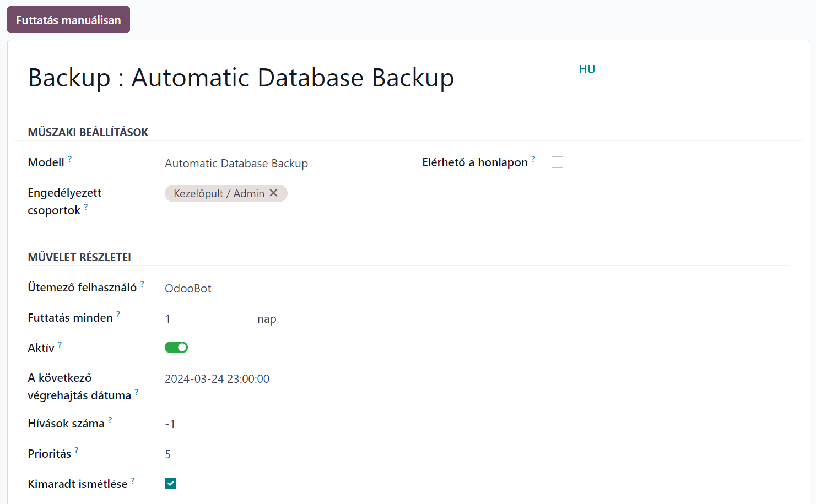The width and height of the screenshot is (816, 504).
Task: Show help icon for Hívások száma
Action: coord(110,420)
